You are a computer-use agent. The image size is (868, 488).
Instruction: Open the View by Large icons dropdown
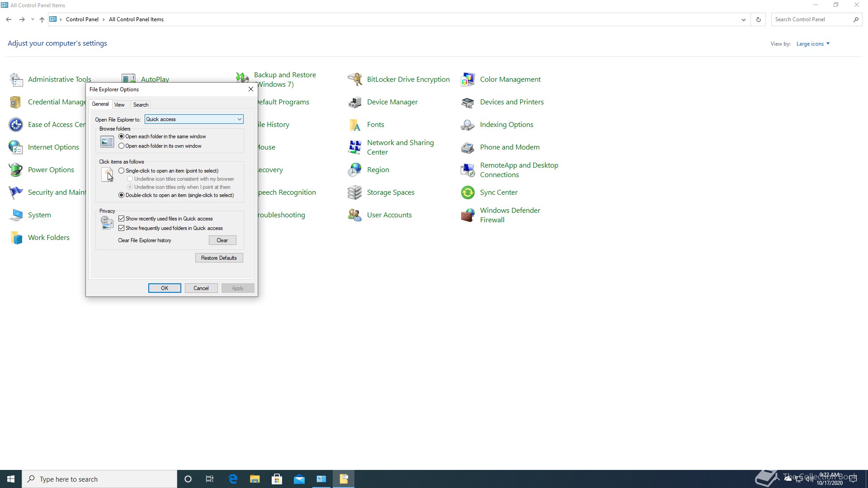coord(812,44)
